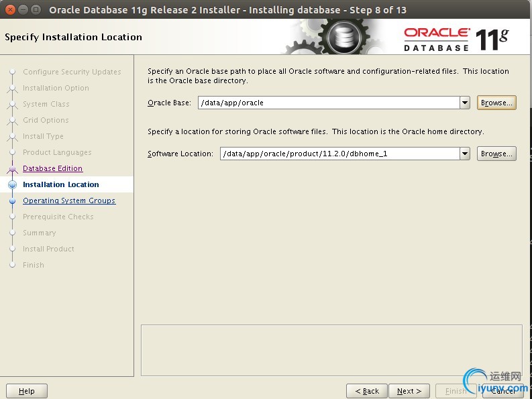Click the Prerequisite Checks step label
The height and width of the screenshot is (399, 532).
(58, 217)
